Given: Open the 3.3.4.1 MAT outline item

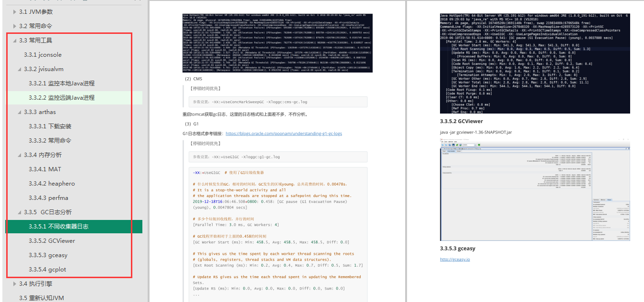Looking at the screenshot, I should [45, 169].
